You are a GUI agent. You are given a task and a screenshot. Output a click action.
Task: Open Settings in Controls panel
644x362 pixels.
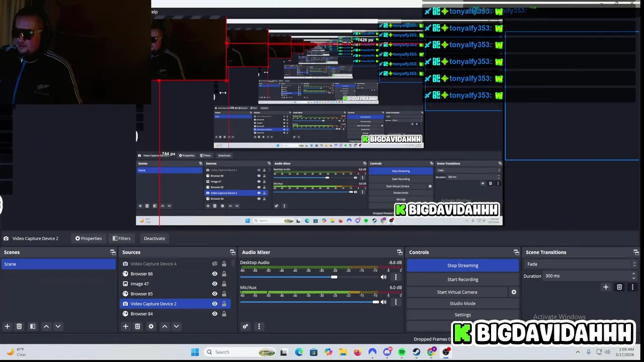463,315
